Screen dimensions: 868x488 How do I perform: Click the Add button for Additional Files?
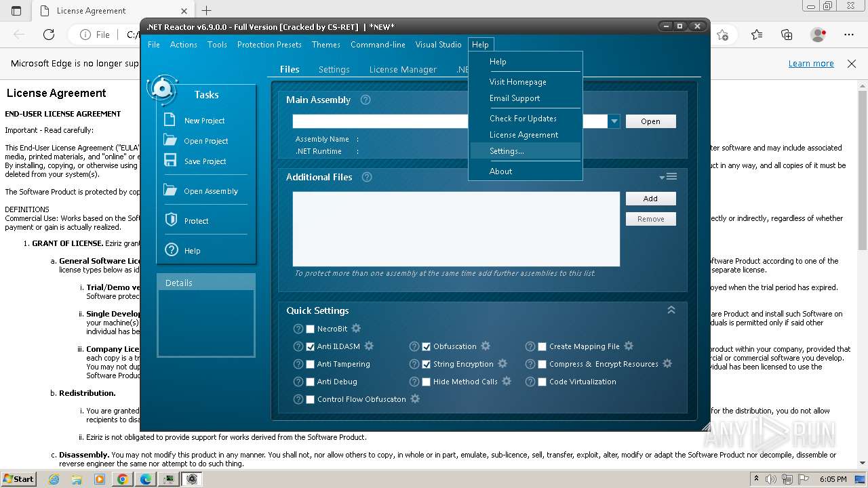[650, 199]
